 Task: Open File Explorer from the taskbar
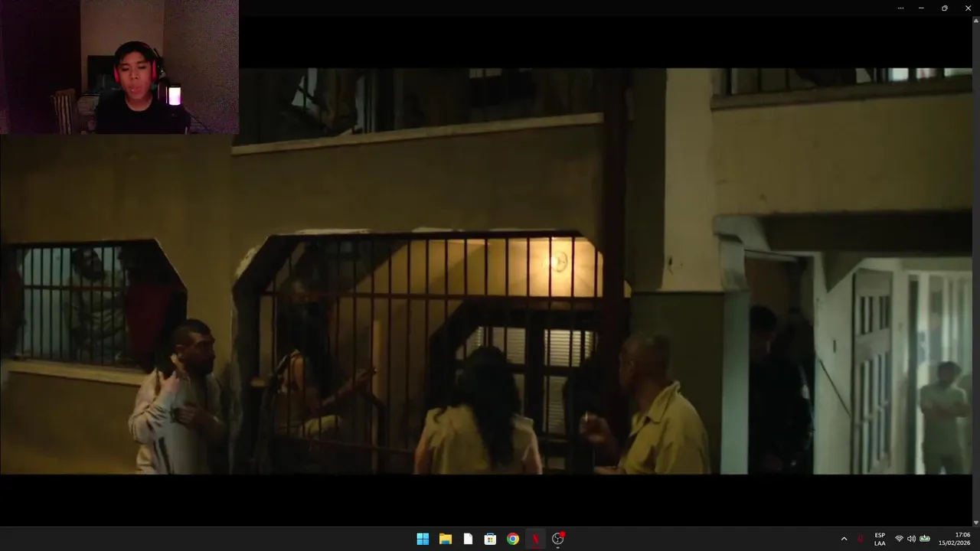445,539
